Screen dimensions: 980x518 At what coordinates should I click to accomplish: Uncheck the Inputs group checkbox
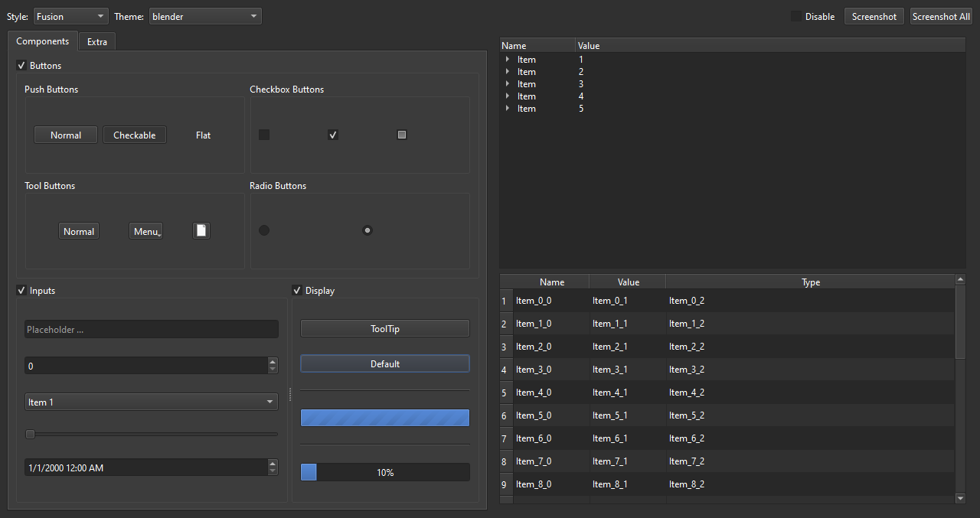point(21,291)
